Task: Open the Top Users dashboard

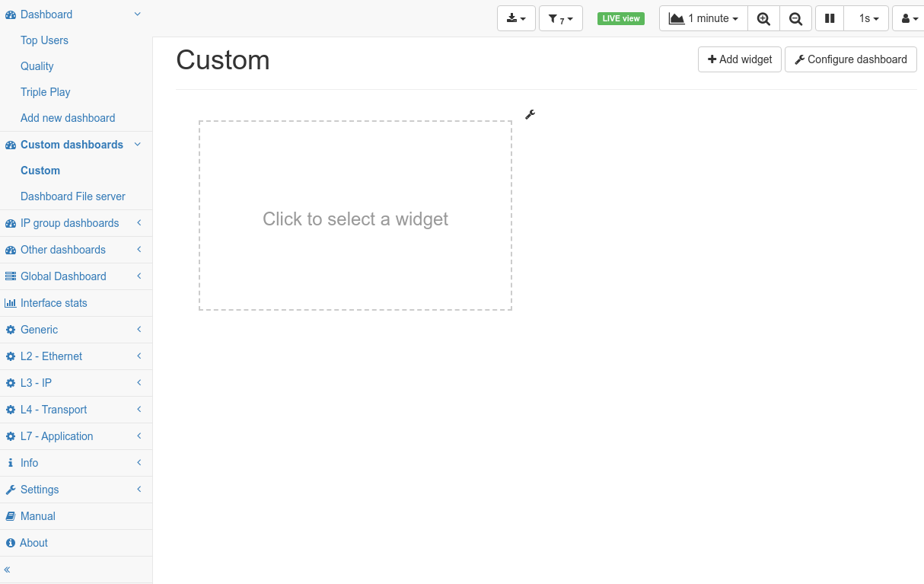Action: (x=44, y=40)
